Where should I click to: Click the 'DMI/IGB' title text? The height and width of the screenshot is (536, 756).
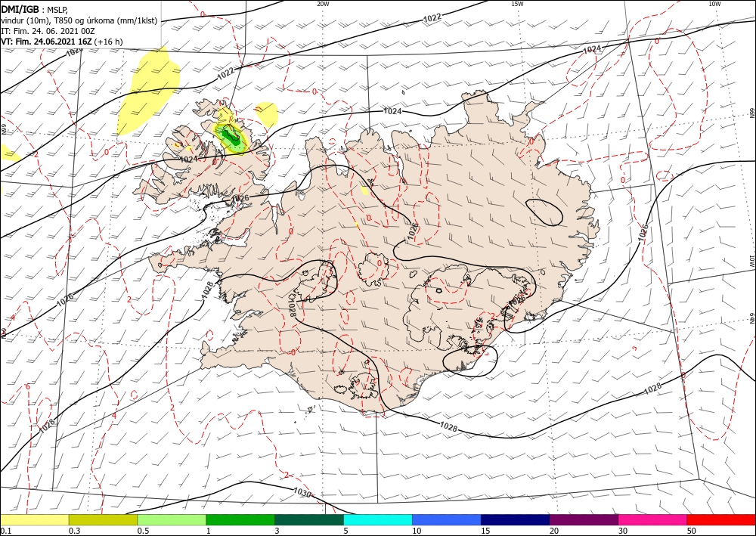coord(20,9)
